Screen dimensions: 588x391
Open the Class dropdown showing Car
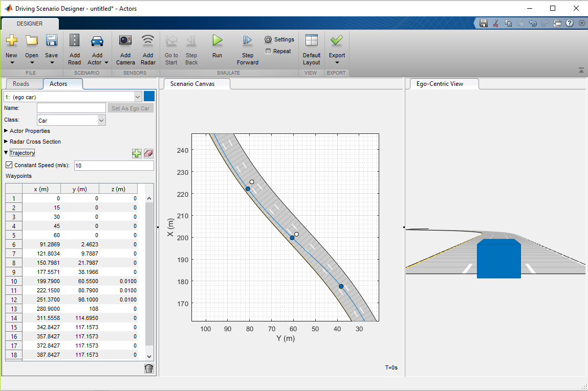click(x=101, y=120)
